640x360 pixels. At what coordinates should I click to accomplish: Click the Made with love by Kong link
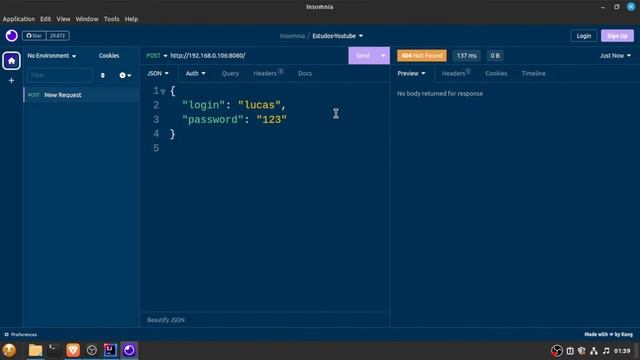(608, 334)
